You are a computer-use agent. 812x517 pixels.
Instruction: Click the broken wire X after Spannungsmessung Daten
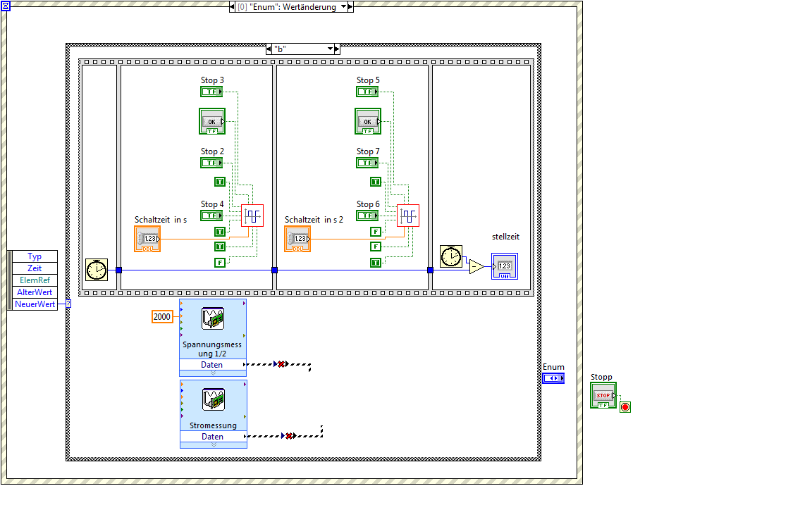coord(281,364)
